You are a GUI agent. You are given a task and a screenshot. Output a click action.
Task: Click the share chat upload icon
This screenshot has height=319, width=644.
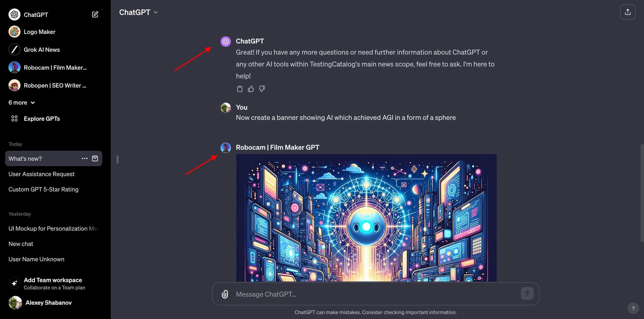(628, 12)
